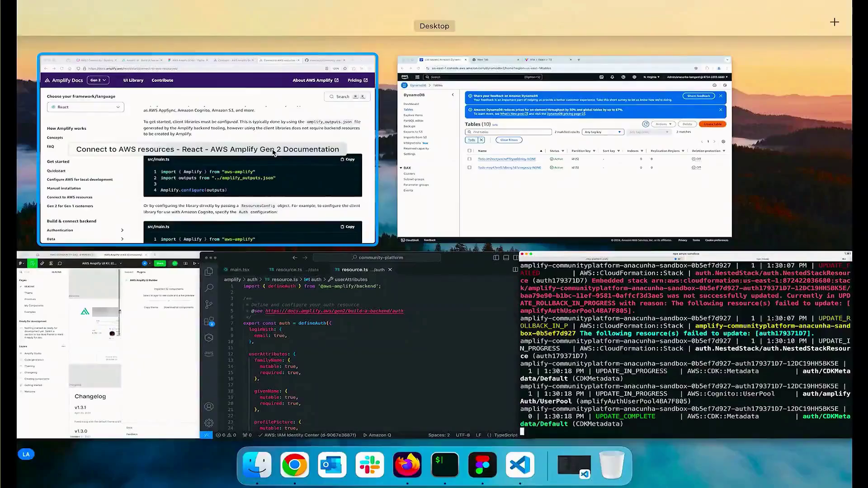Check the Todo-mxy4 table row checkbox
The height and width of the screenshot is (488, 868).
click(469, 168)
